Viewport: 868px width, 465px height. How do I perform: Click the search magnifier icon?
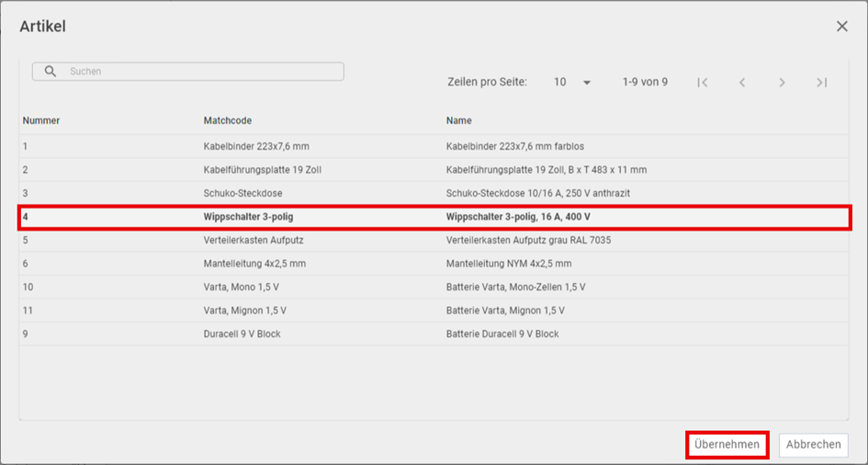click(51, 72)
